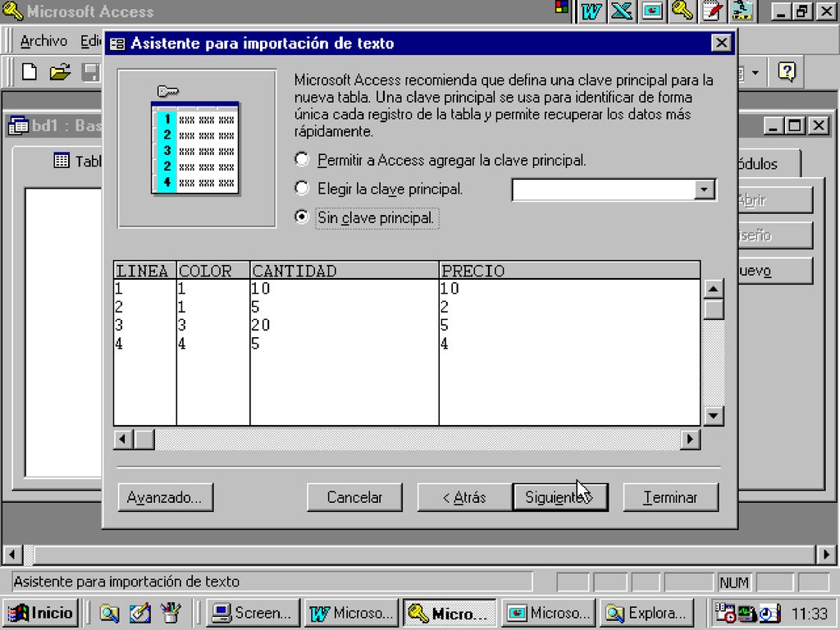Open the notepad-with-pen shortcut bar icon
Viewport: 840px width, 630px height.
click(713, 11)
